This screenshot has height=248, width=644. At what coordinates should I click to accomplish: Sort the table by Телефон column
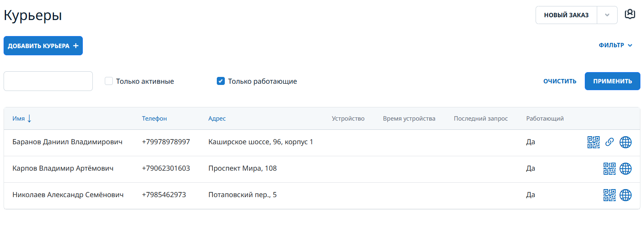pos(154,119)
